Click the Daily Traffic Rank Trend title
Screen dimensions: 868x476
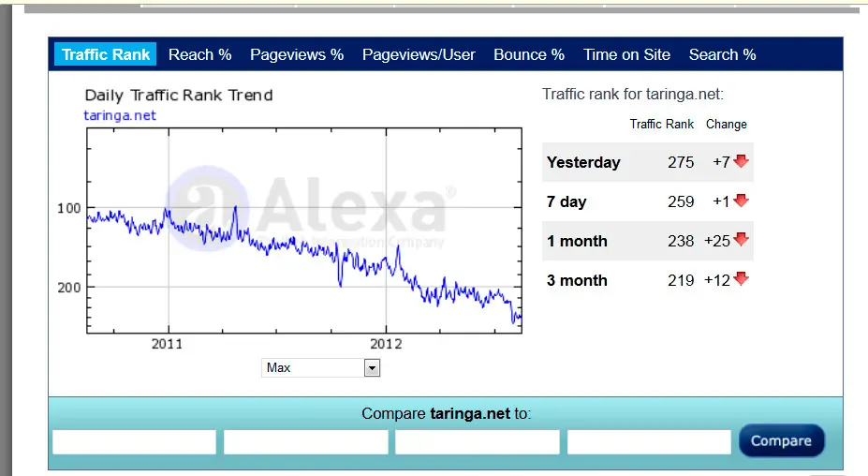tap(179, 96)
